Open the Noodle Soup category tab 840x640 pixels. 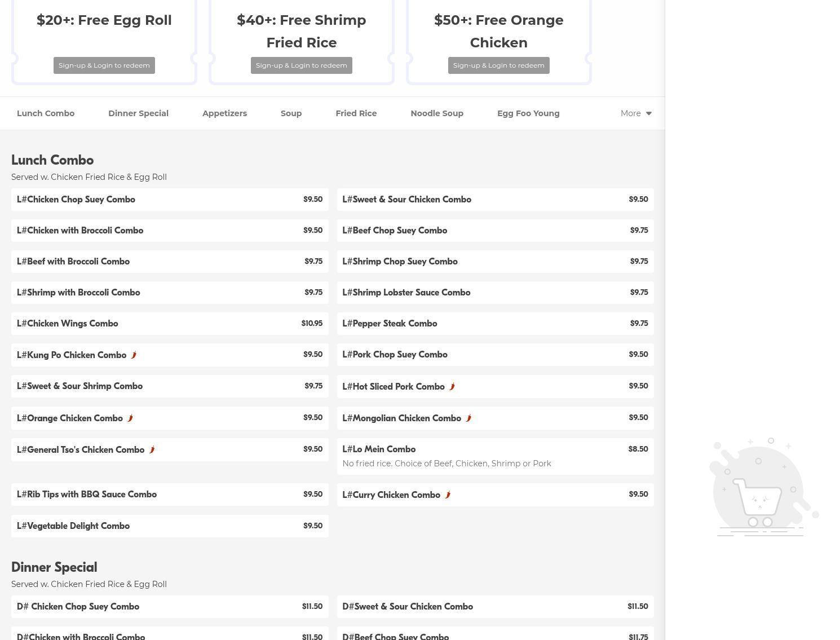pos(437,113)
